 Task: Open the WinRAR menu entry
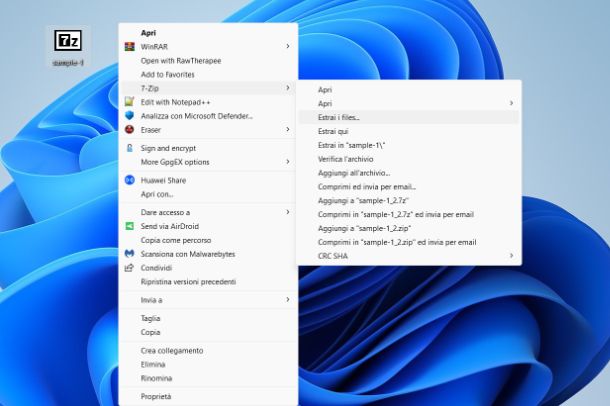pyautogui.click(x=208, y=47)
